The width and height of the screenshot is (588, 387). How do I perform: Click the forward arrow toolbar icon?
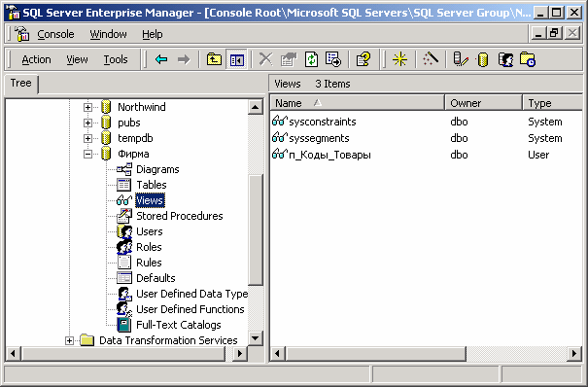pos(184,59)
